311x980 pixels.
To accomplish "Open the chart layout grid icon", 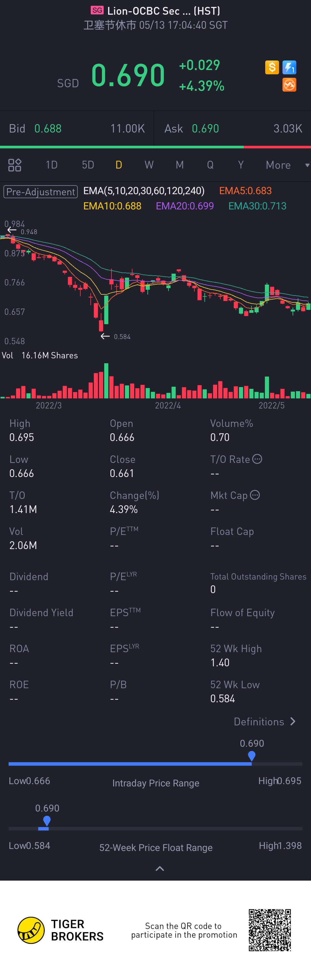I will pyautogui.click(x=15, y=165).
